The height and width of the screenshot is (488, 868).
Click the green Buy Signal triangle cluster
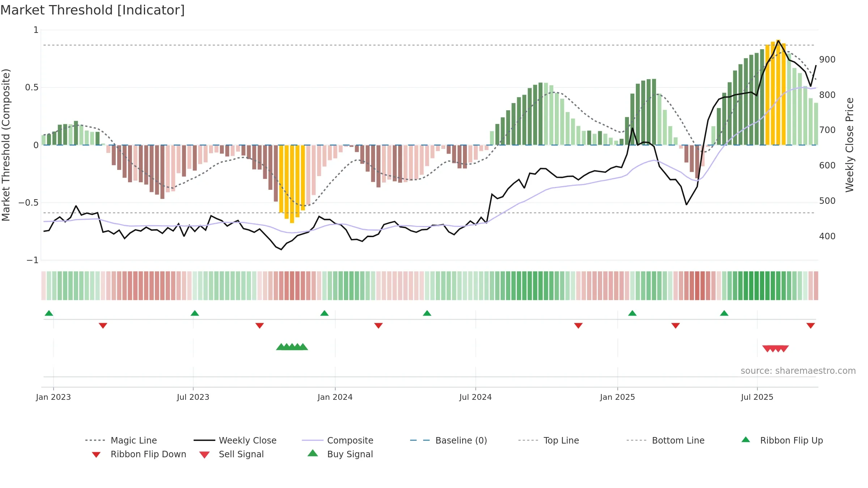tap(292, 347)
